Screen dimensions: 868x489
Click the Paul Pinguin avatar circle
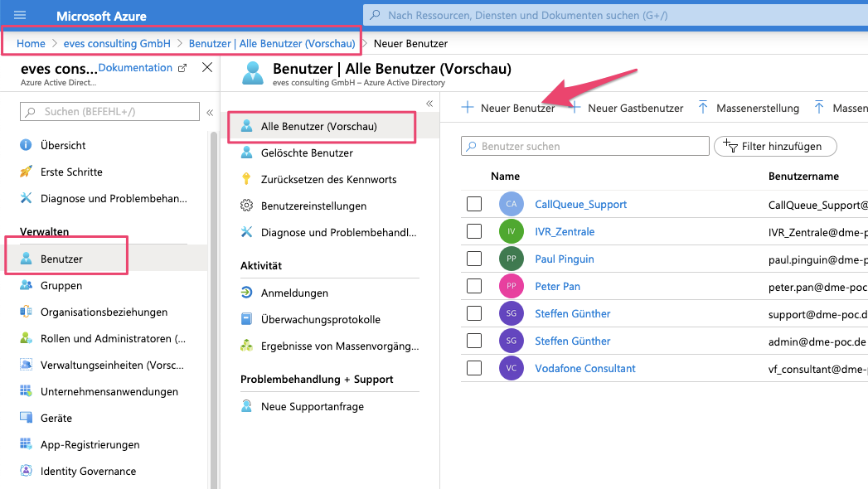tap(512, 259)
